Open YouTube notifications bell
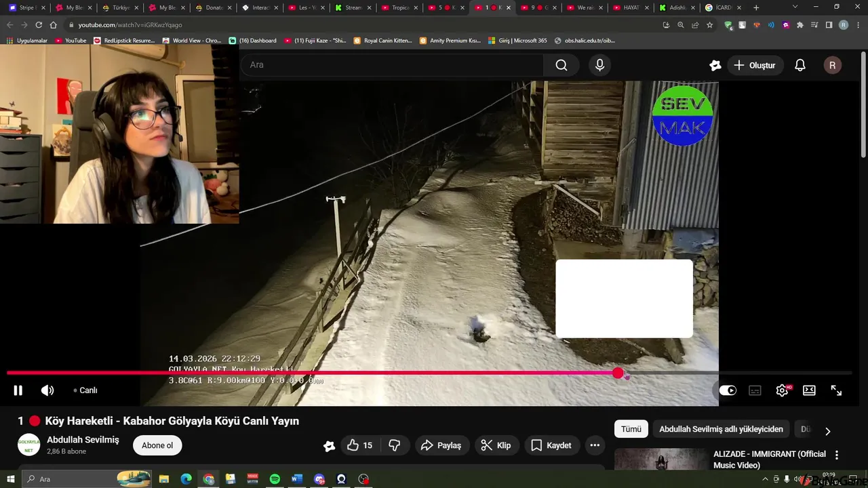868x488 pixels. pyautogui.click(x=800, y=65)
